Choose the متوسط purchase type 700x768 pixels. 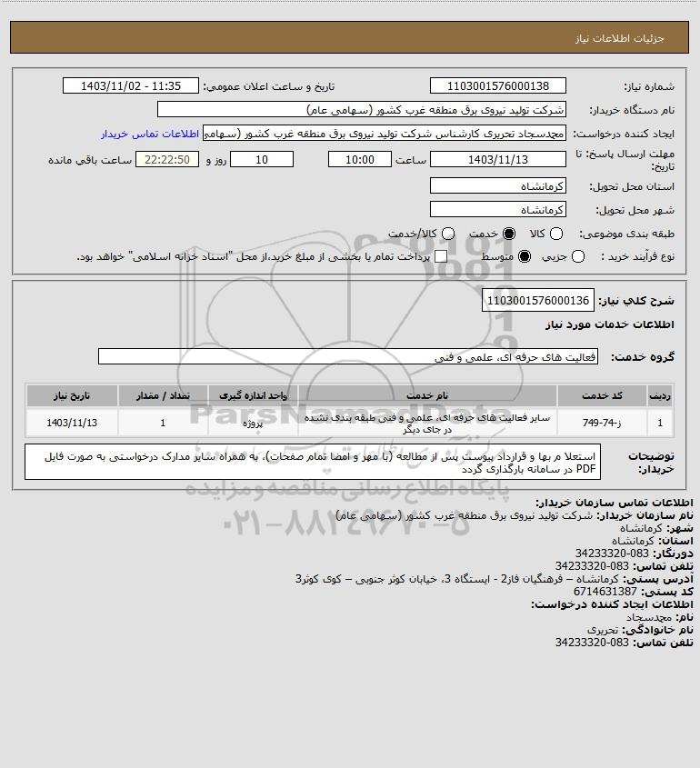click(525, 256)
